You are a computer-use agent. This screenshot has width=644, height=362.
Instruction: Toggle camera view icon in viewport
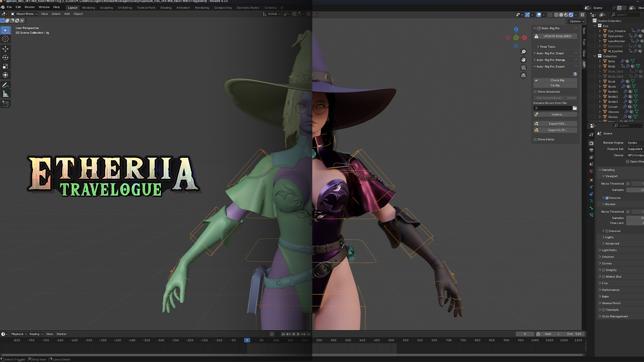(523, 67)
